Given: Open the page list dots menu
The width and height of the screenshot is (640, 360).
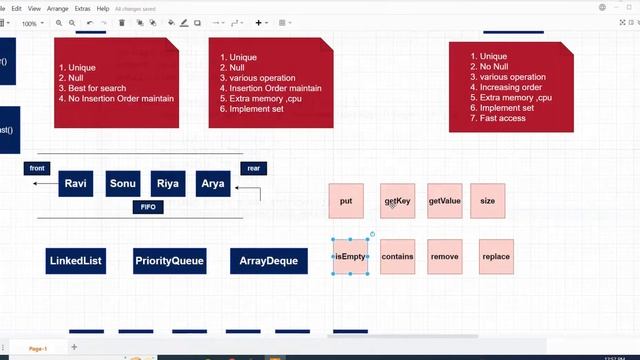Looking at the screenshot, I should click(x=3, y=347).
